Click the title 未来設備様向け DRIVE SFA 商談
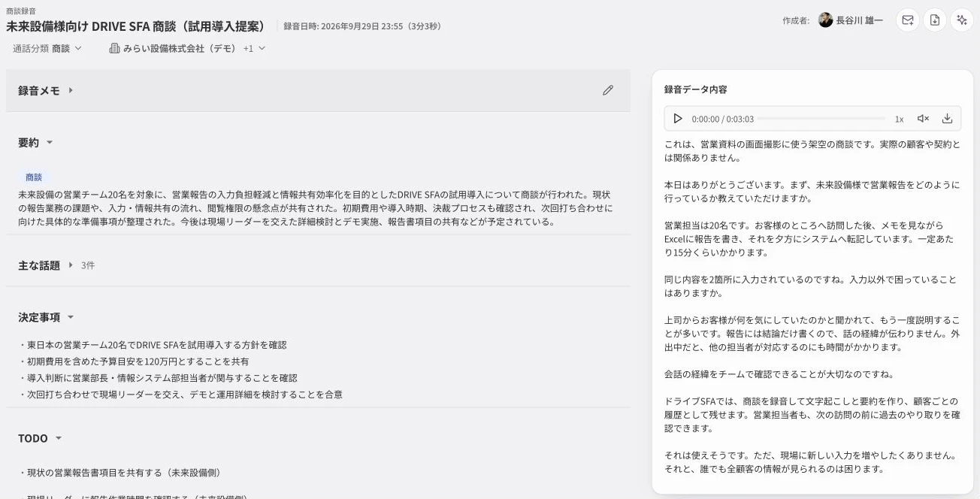980x499 pixels. (136, 26)
